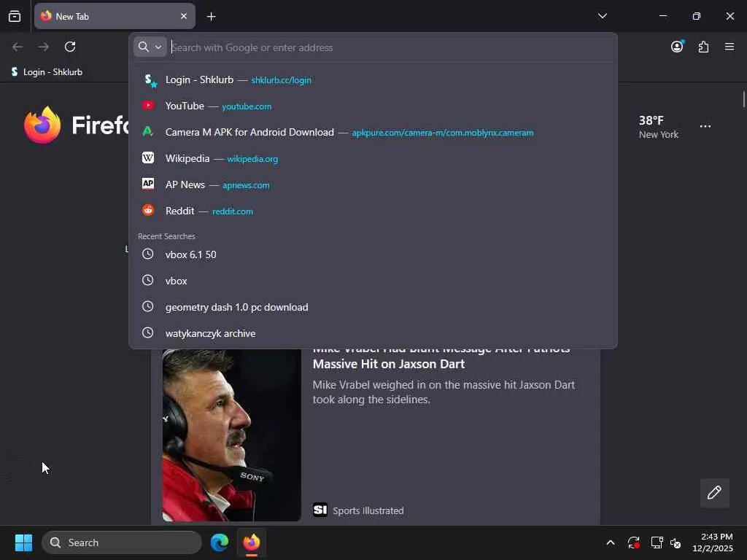Screen dimensions: 747x560
Task: Click the shklurb.cc/login URL text
Action: 281,80
